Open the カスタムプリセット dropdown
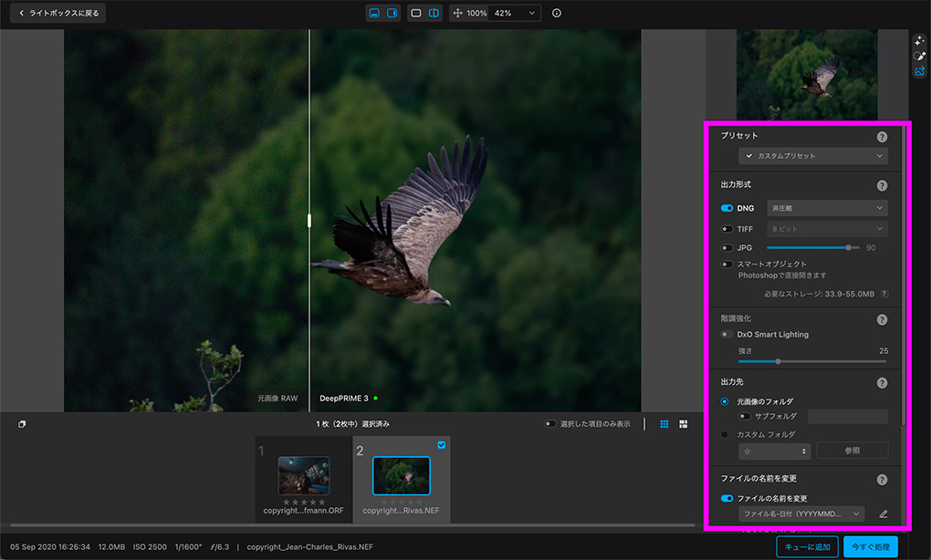931x560 pixels. pos(813,156)
